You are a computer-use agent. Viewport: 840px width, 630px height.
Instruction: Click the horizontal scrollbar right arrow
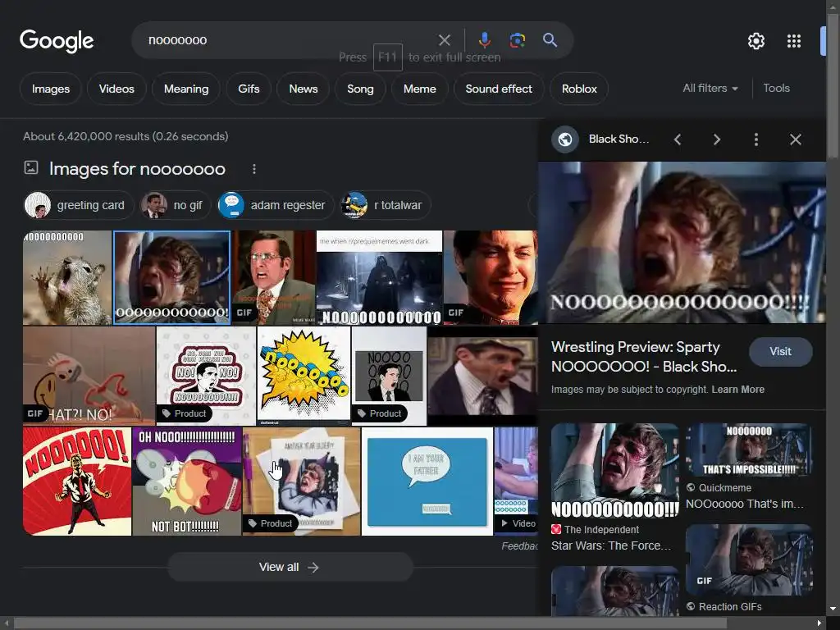tap(819, 623)
